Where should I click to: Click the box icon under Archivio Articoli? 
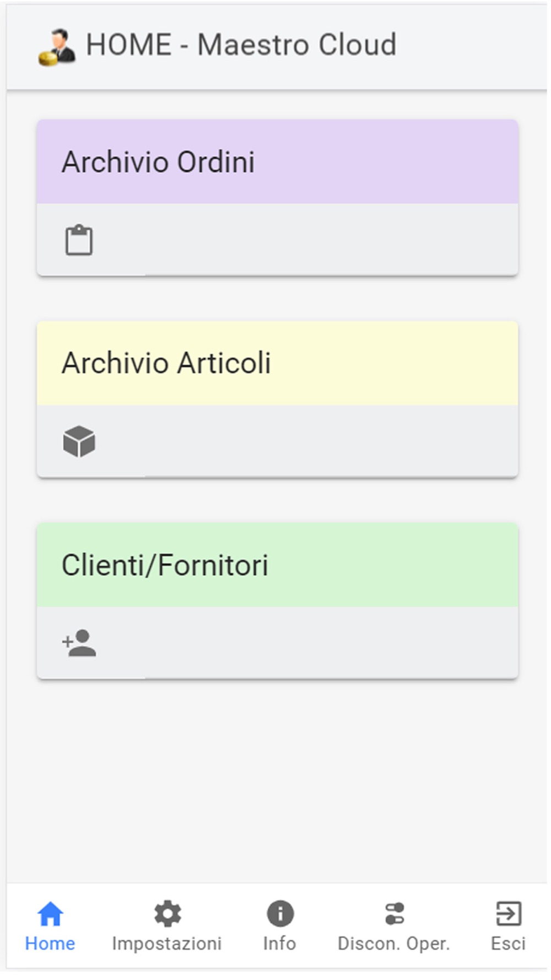coord(79,441)
